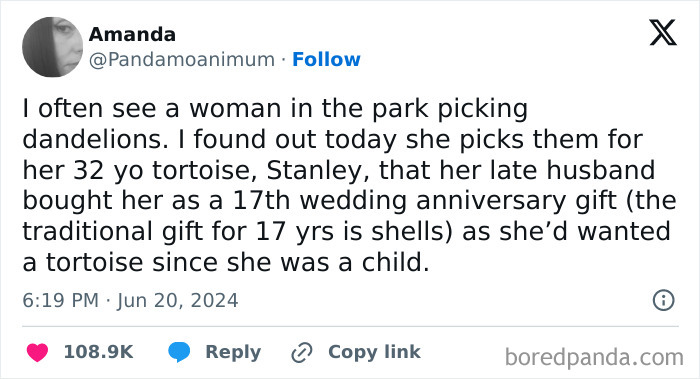This screenshot has width=700, height=379.
Task: Click the boredpanda.com watermark
Action: point(594,357)
